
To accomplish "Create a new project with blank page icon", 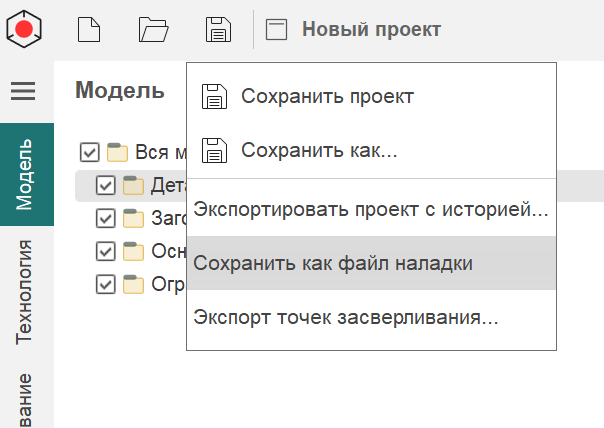I will 90,29.
